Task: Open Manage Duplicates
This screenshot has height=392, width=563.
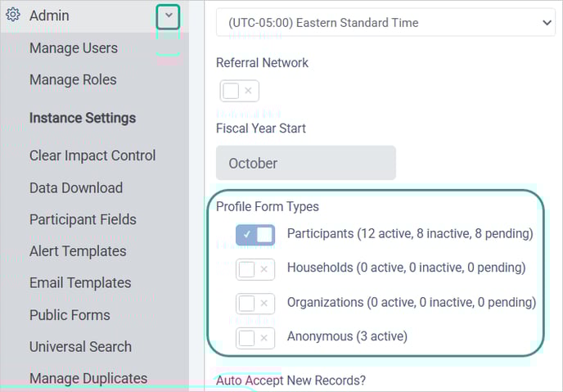Action: pos(88,378)
